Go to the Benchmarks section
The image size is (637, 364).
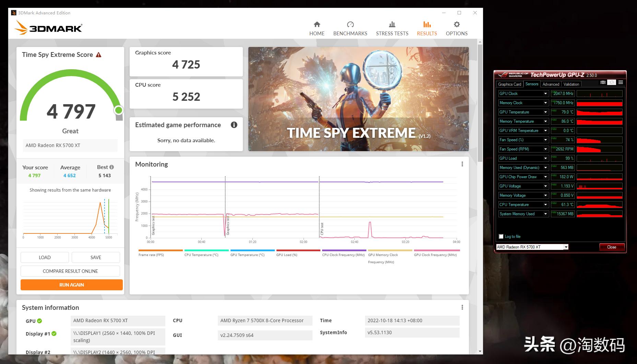(x=350, y=28)
